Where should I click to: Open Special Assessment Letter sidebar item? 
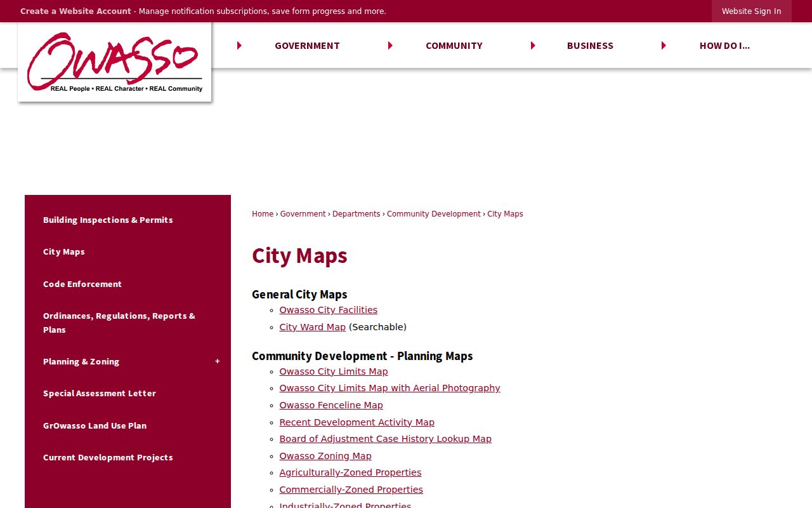pos(100,393)
